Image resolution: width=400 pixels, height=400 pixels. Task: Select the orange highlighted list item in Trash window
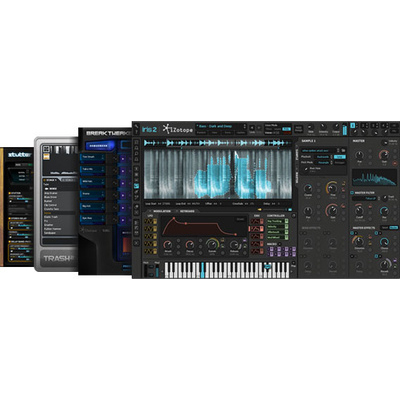point(59,213)
